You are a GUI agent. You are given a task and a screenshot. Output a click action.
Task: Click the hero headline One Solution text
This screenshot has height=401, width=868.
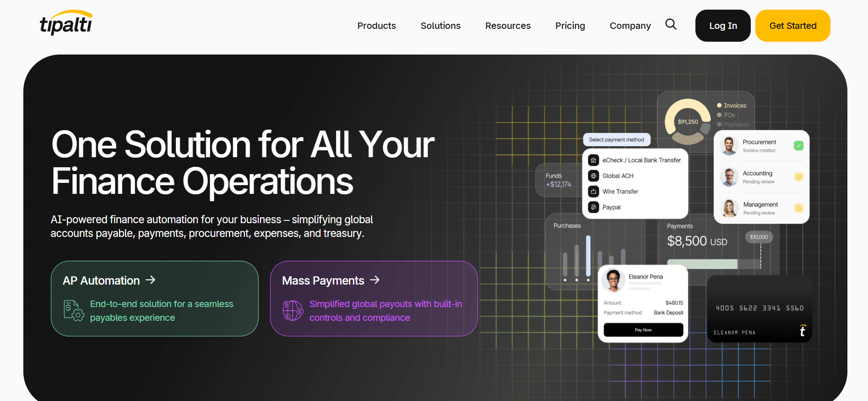tap(243, 163)
